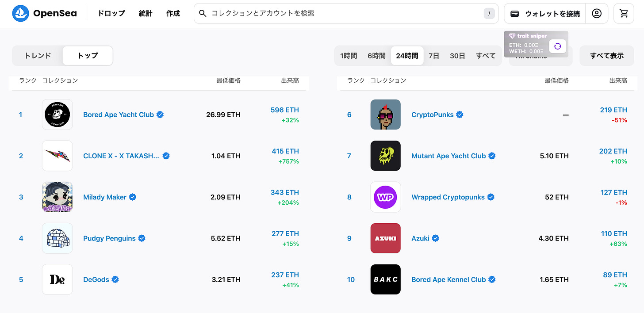Refresh trait sniper balance icon
The width and height of the screenshot is (644, 313).
tap(557, 46)
